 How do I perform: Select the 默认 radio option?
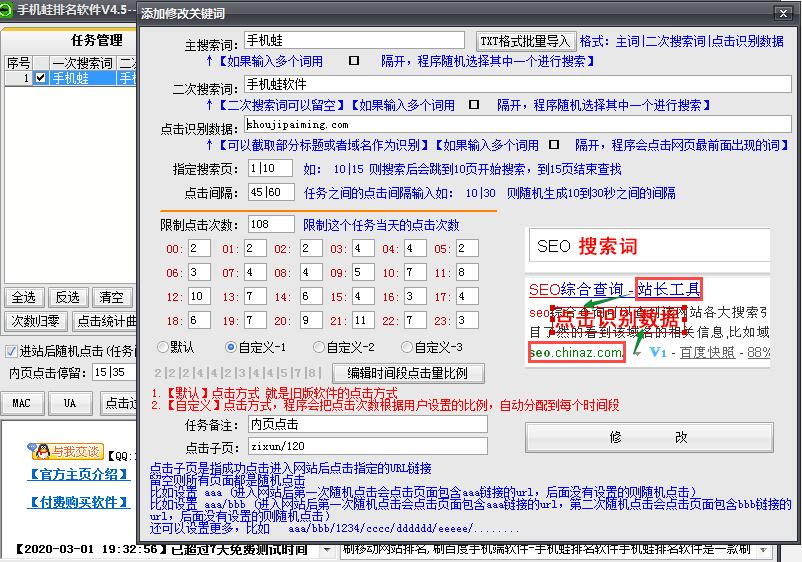tap(163, 348)
